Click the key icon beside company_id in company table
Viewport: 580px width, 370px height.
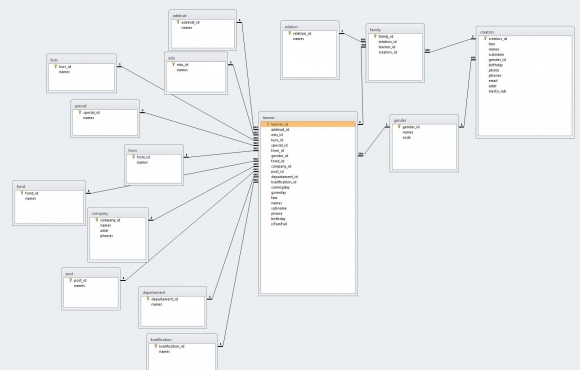coord(97,220)
